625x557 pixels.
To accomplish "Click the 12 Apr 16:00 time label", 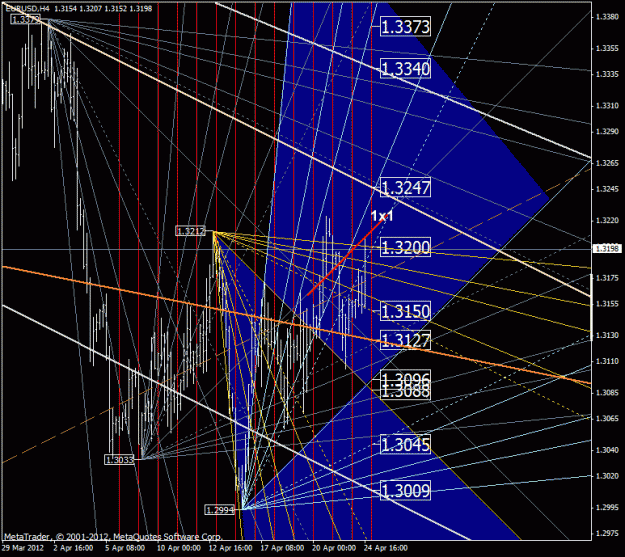I will click(230, 548).
